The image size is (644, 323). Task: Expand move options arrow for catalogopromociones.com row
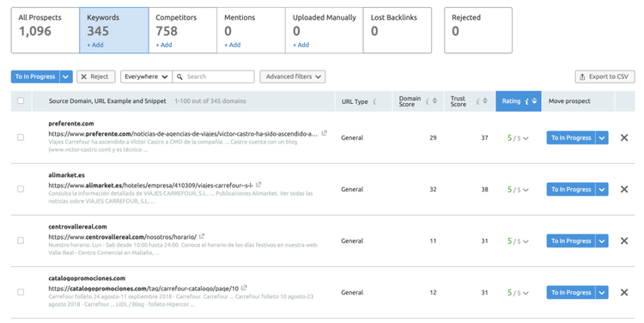coord(602,292)
